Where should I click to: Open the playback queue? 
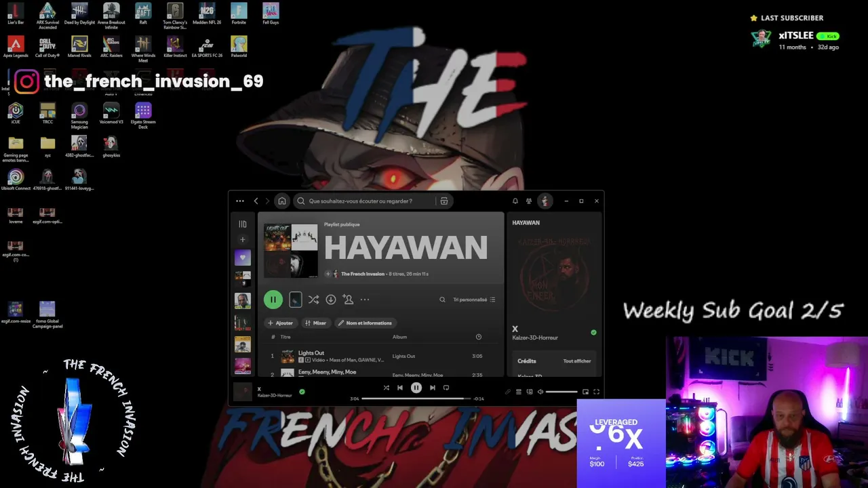pyautogui.click(x=519, y=392)
